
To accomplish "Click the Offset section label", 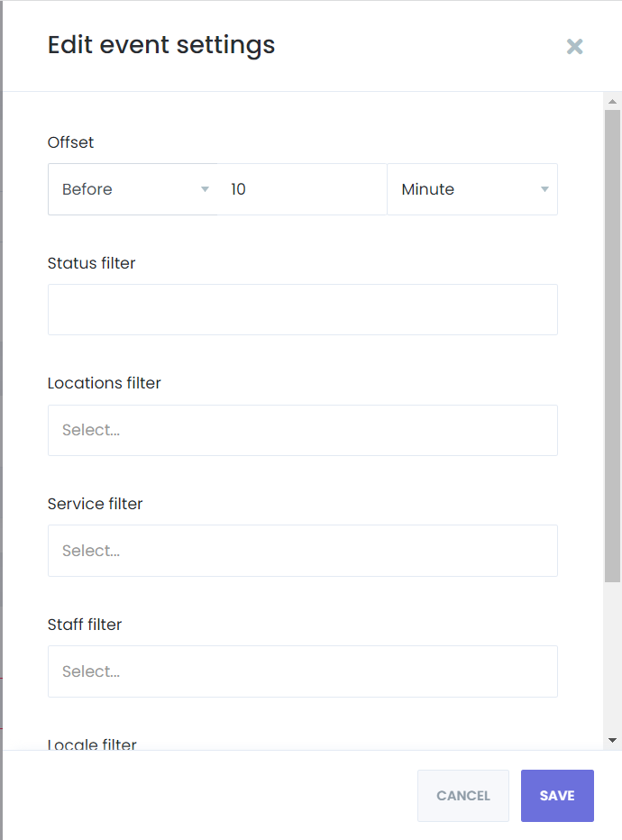I will tap(69, 142).
